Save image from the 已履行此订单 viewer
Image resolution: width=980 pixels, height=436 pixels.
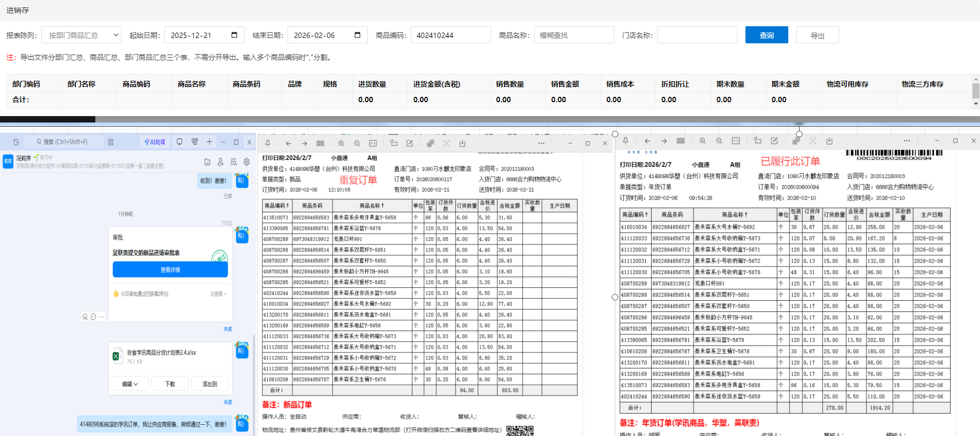pyautogui.click(x=829, y=141)
